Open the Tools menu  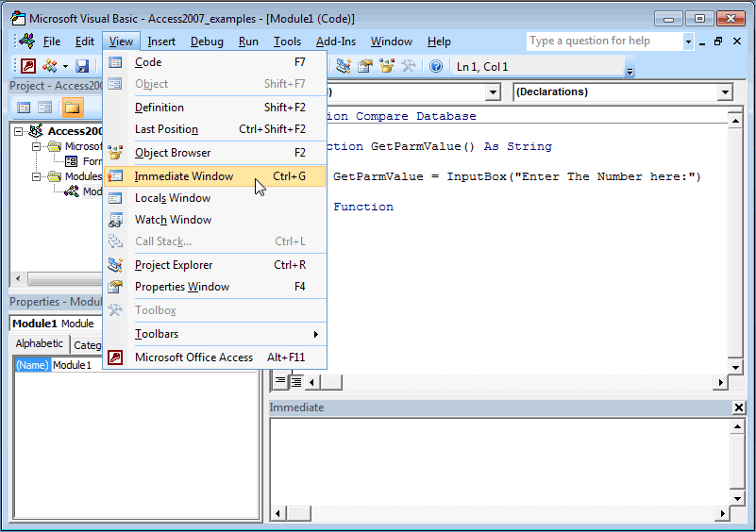pos(287,42)
